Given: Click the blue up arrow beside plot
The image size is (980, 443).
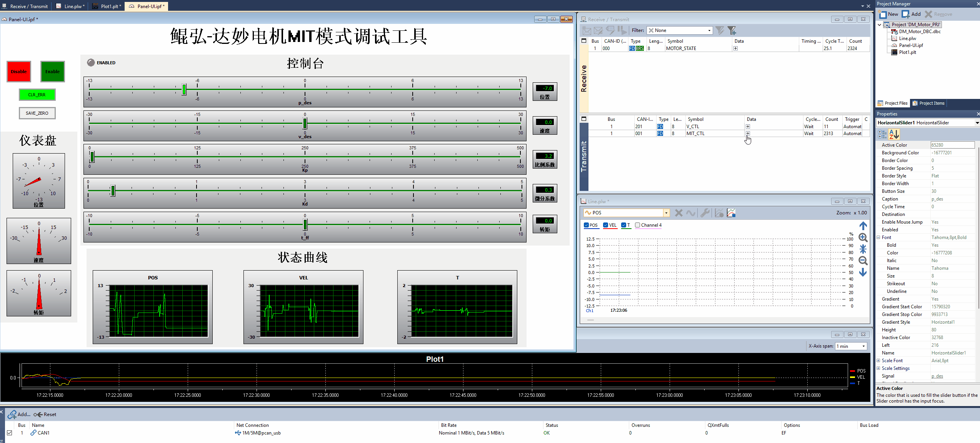Looking at the screenshot, I should pyautogui.click(x=863, y=226).
